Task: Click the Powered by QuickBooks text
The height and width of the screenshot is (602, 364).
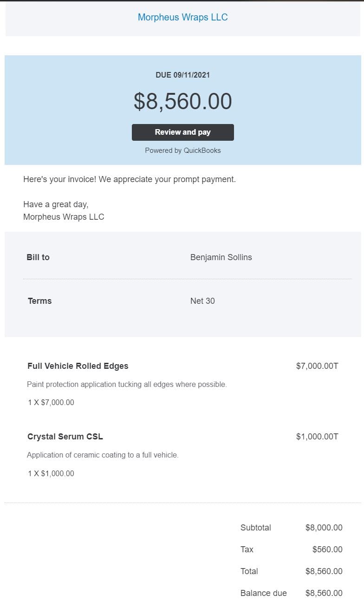Action: (183, 150)
